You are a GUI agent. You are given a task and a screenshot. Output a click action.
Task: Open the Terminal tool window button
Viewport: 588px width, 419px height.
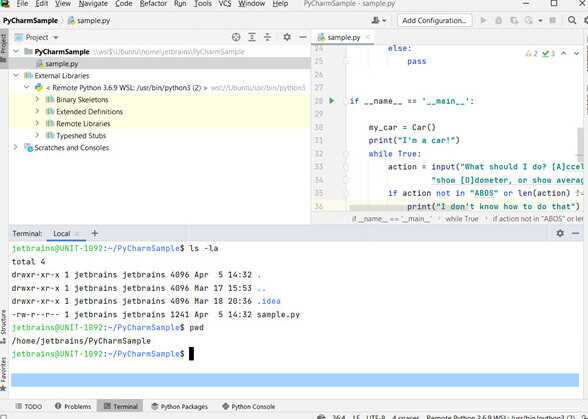pos(120,406)
